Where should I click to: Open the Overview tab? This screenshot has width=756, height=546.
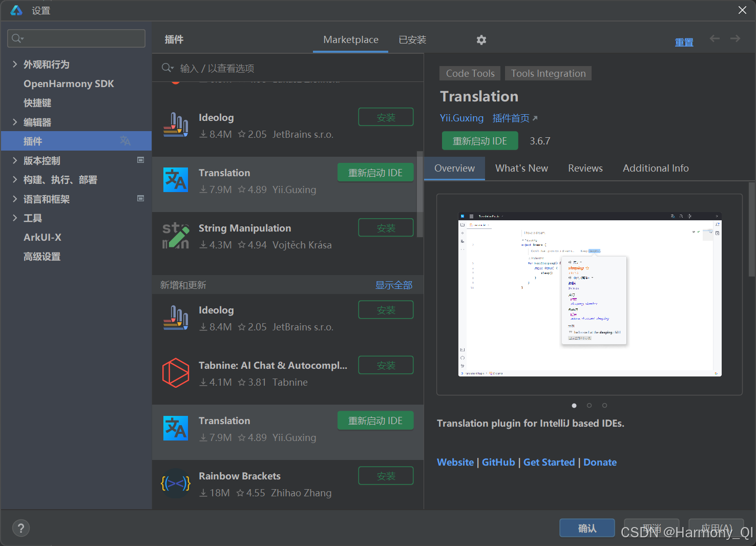coord(455,168)
